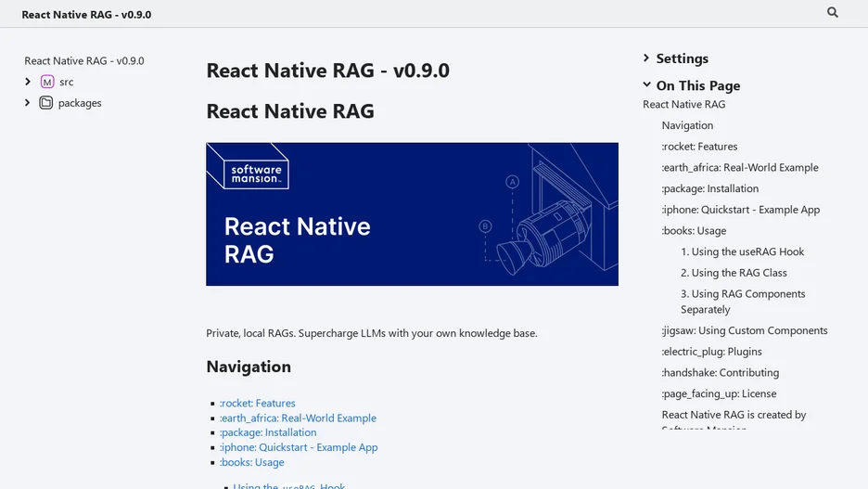Click the Navigation section heading
The image size is (868, 489).
(x=249, y=367)
